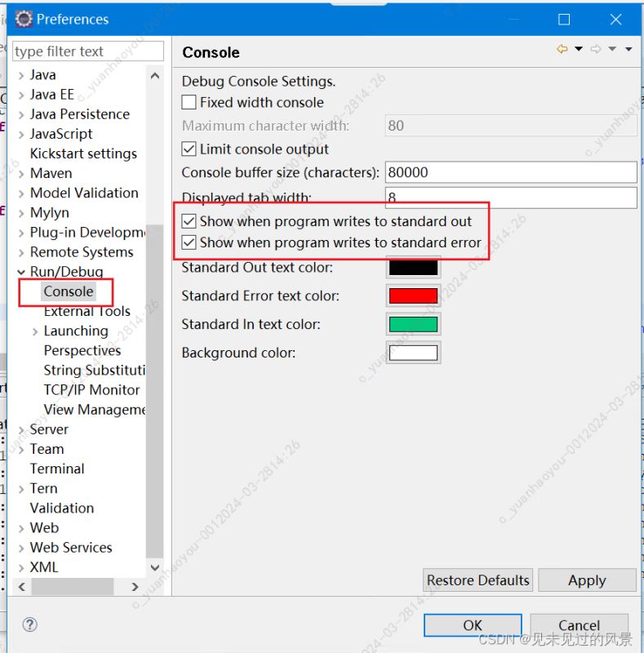Click the Apply button
644x653 pixels.
tap(587, 580)
